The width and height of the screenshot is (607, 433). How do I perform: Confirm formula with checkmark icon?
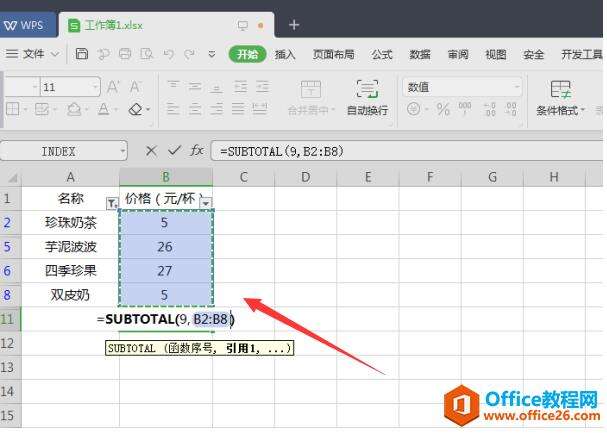174,150
